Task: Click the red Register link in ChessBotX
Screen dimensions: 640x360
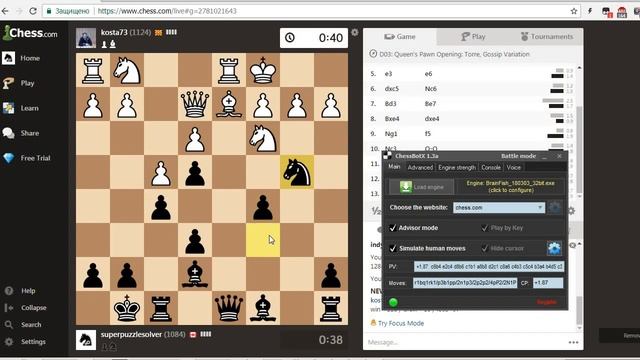Action: tap(547, 302)
